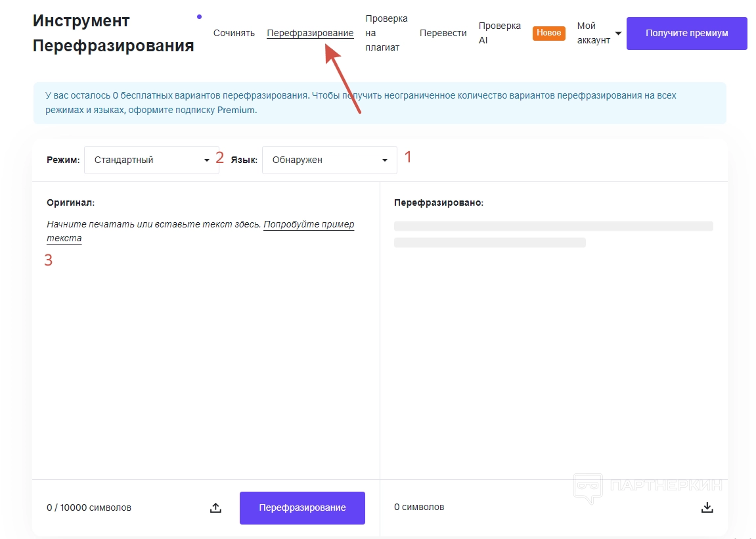Click the 0 / 10000 символов counter
Image resolution: width=756 pixels, height=539 pixels.
(x=89, y=507)
